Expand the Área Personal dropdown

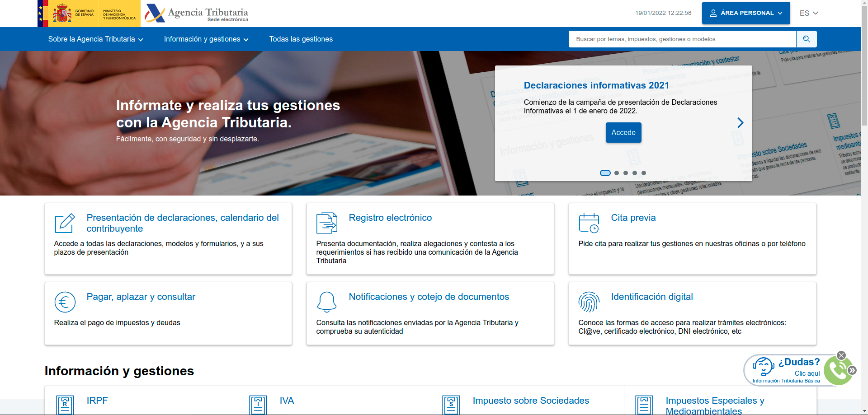(745, 13)
